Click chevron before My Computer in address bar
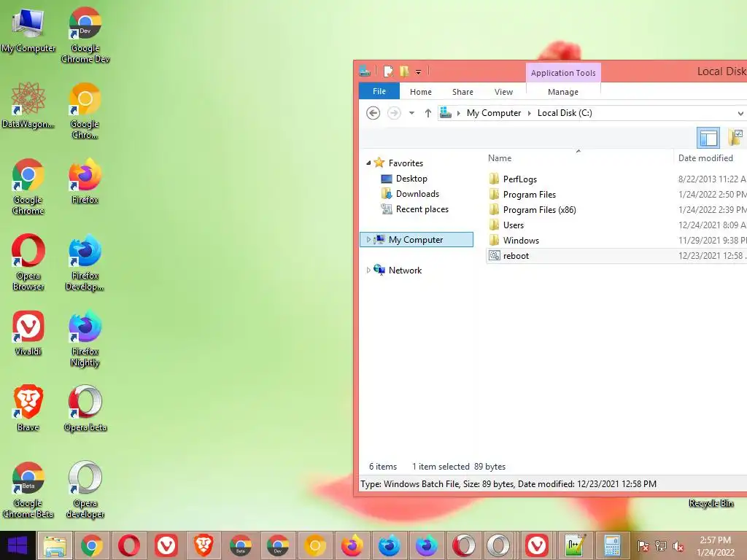 pyautogui.click(x=458, y=113)
